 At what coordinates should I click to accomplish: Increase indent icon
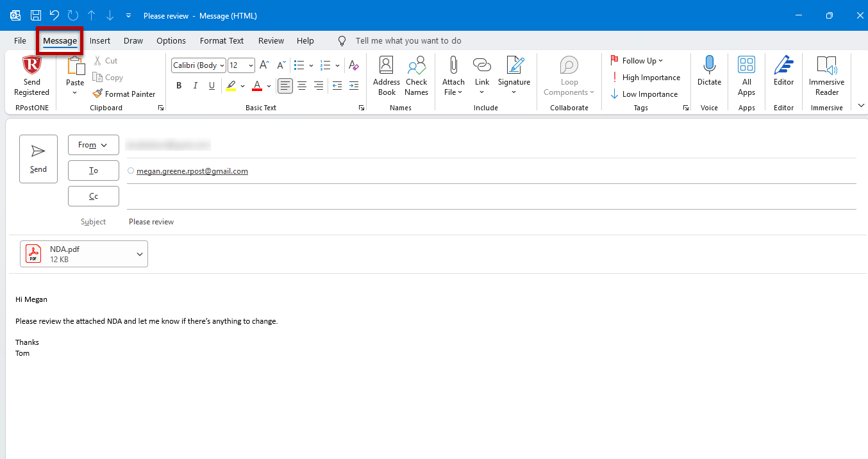[x=354, y=85]
